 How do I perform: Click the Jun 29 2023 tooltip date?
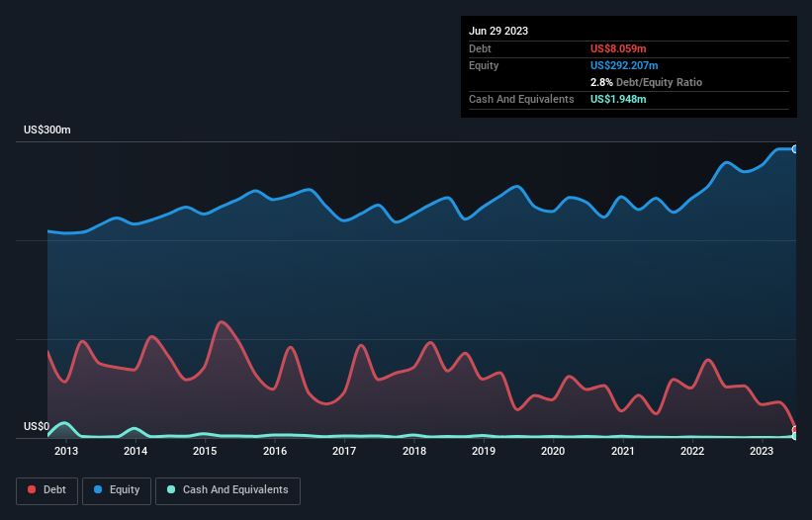498,31
